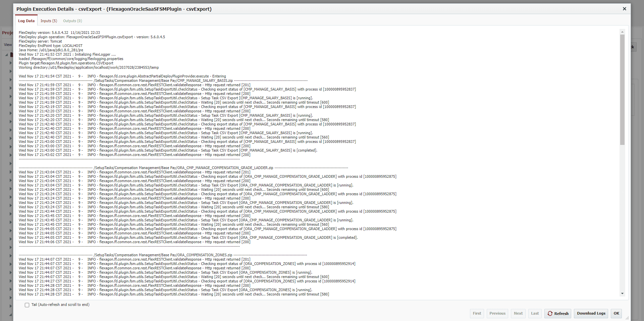Image resolution: width=644 pixels, height=321 pixels.
Task: Click the dialog resize grip corner
Action: click(x=627, y=318)
